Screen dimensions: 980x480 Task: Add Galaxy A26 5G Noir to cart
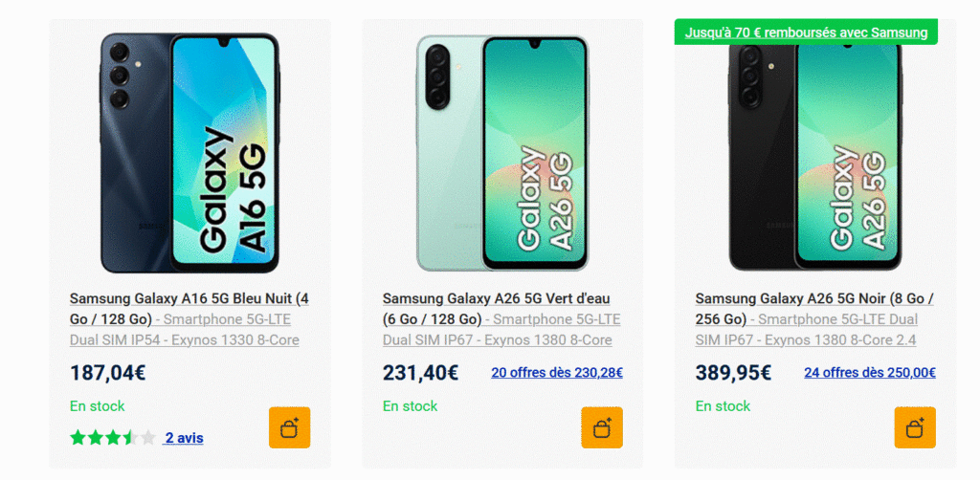point(915,427)
